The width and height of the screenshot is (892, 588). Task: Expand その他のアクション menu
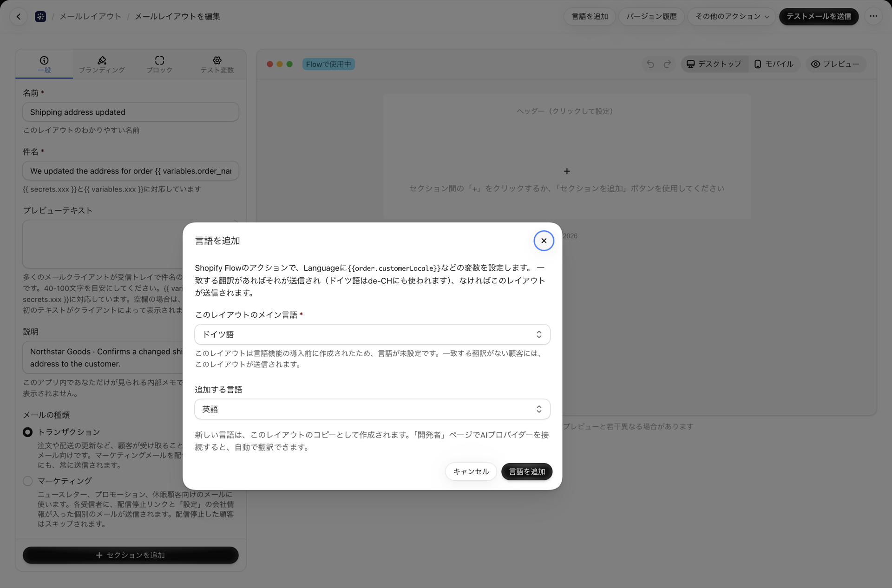(x=732, y=16)
